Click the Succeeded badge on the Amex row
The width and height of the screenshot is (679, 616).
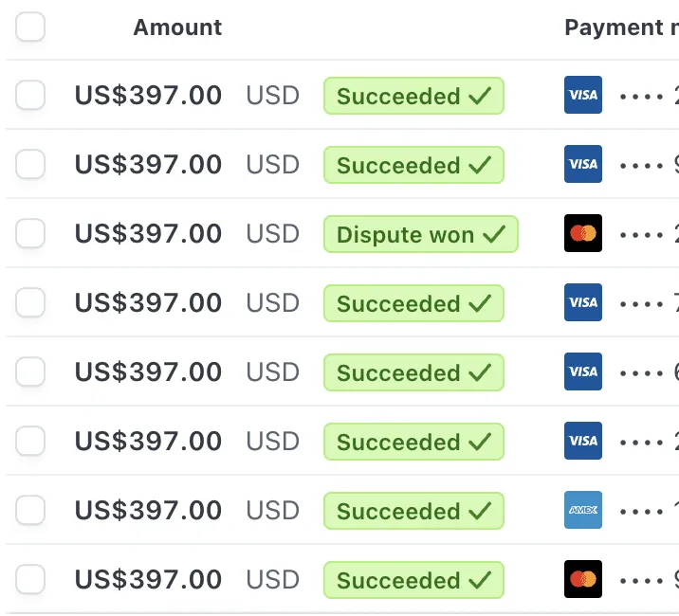click(x=413, y=512)
